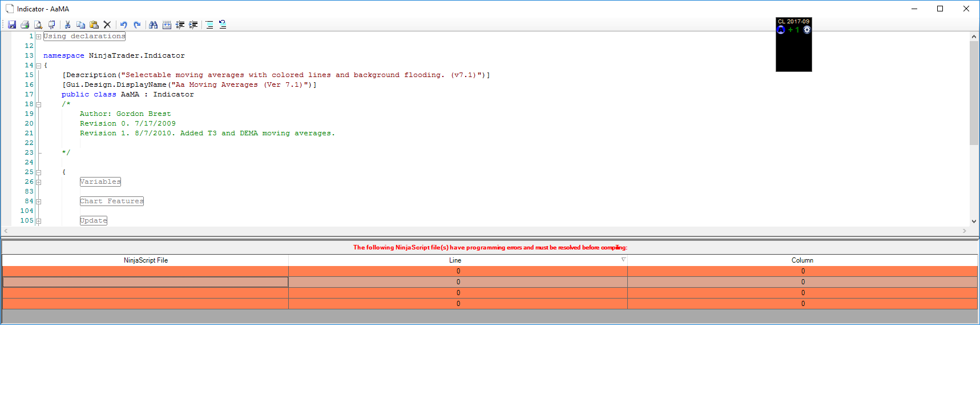Click the Description attribute on line 15
Viewport: 980px width, 411px height.
(276, 75)
